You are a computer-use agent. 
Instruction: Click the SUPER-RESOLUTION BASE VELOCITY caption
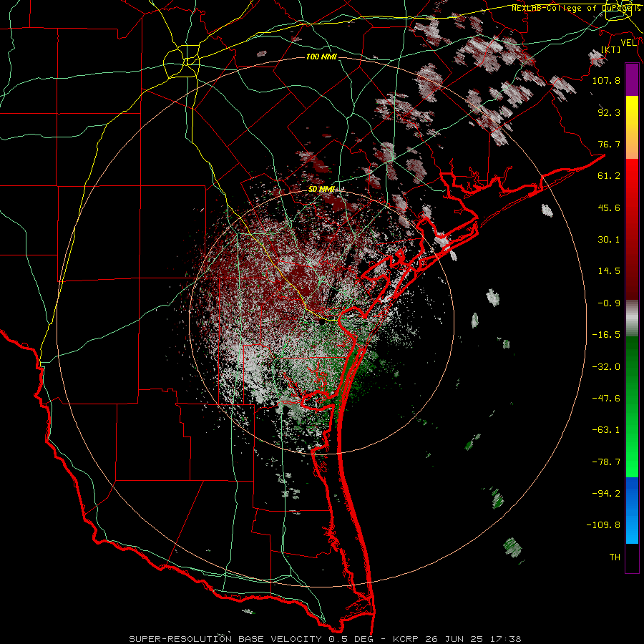pos(225,639)
